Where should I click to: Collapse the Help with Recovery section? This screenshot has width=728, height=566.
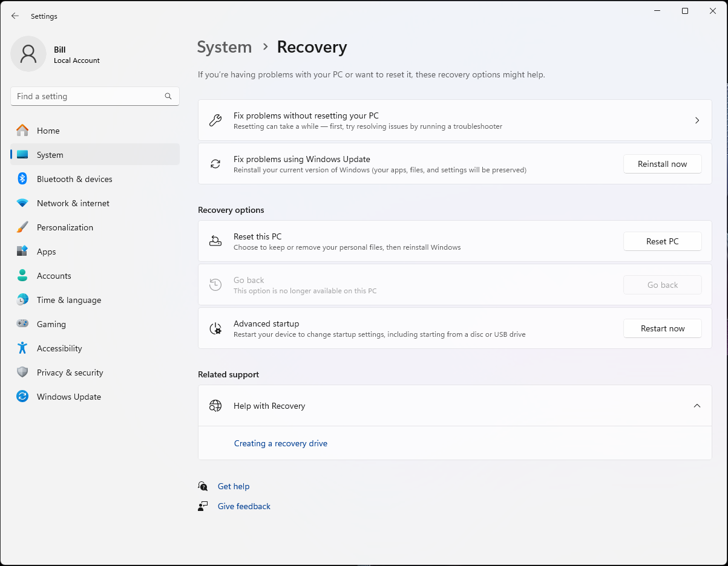pyautogui.click(x=697, y=406)
